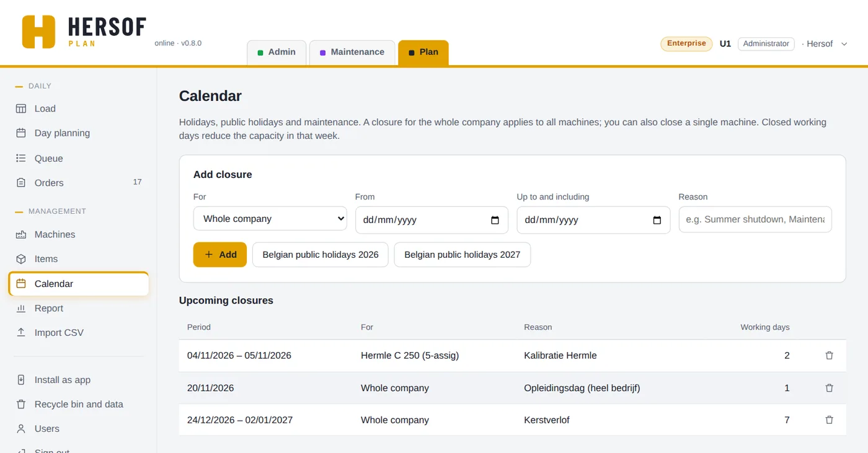
Task: Click the From date input
Action: (432, 220)
